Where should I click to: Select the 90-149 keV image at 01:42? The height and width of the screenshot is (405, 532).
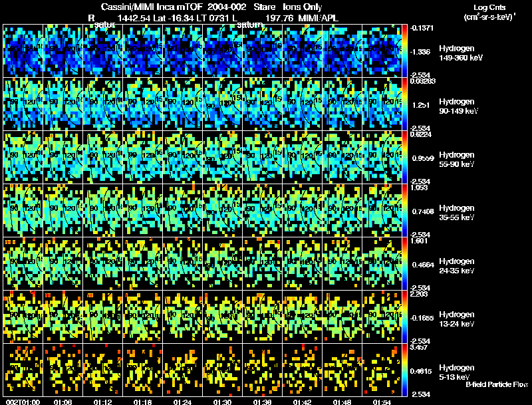(303, 104)
